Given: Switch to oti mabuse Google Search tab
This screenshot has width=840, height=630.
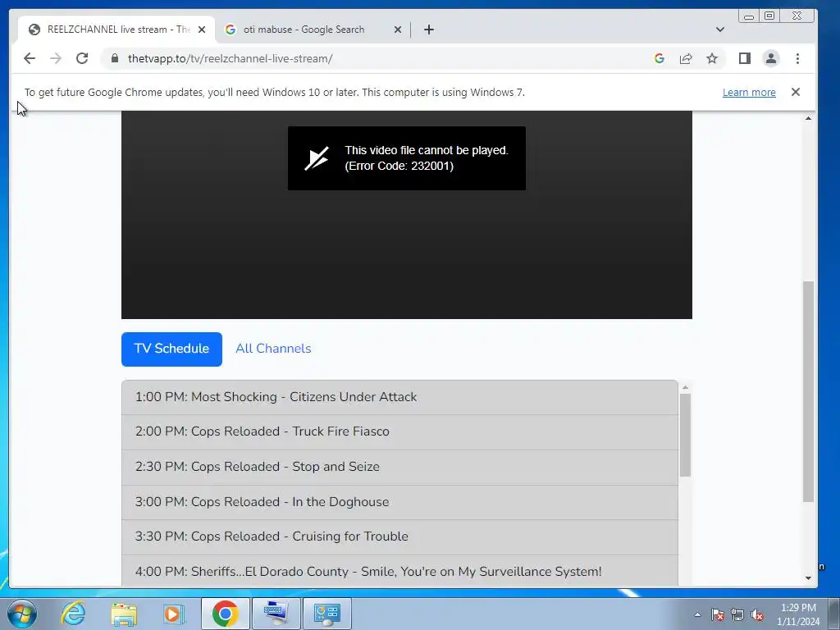Looking at the screenshot, I should pos(313,30).
